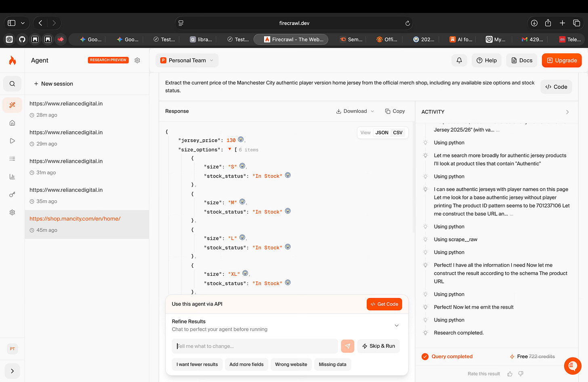
Task: Click the Firecrawl flame logo
Action: (x=13, y=61)
